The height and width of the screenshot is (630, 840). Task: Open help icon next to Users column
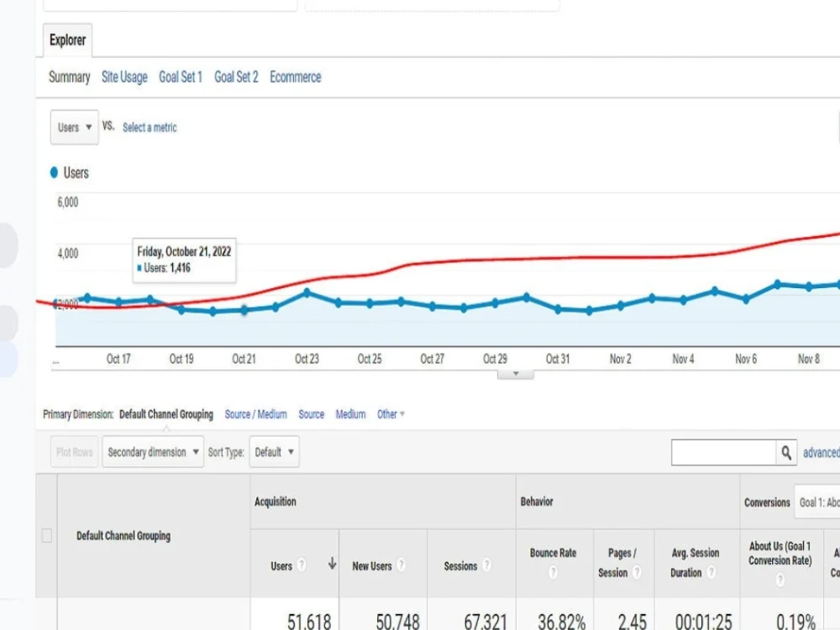[x=302, y=564]
